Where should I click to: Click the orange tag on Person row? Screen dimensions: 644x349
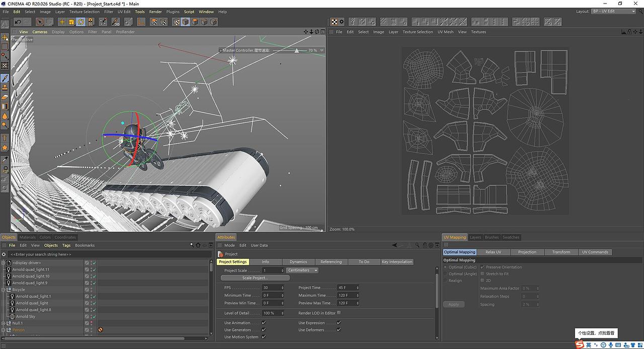101,330
